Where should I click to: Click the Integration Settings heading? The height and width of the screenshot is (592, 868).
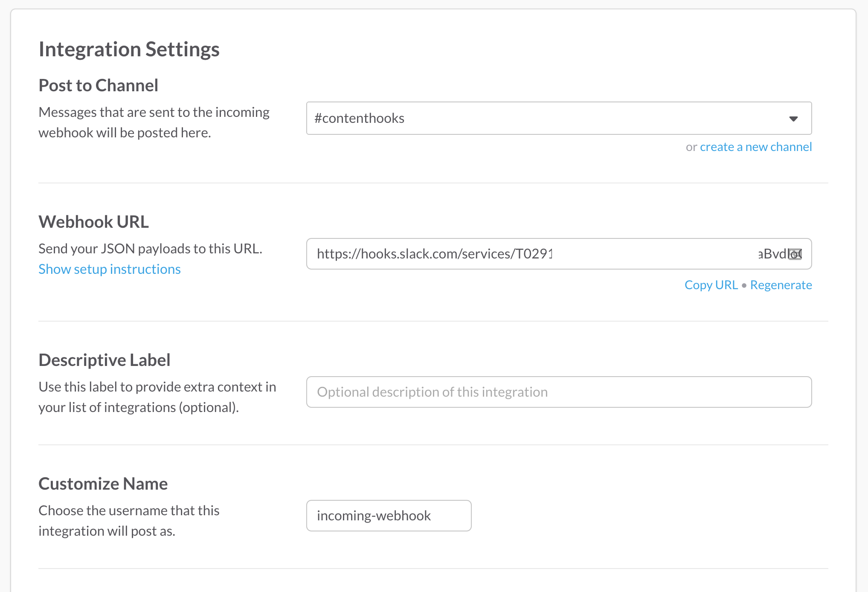pos(129,49)
